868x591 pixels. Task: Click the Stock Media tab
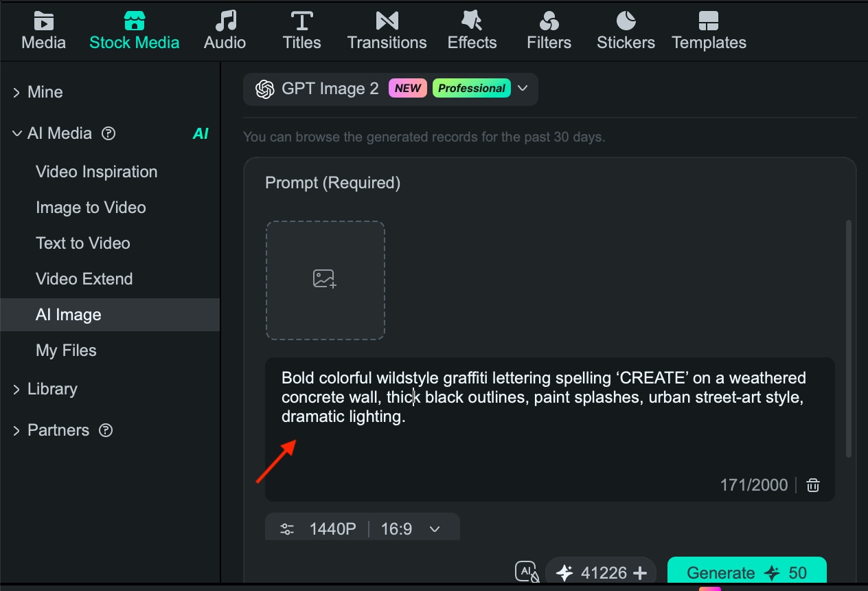click(134, 31)
